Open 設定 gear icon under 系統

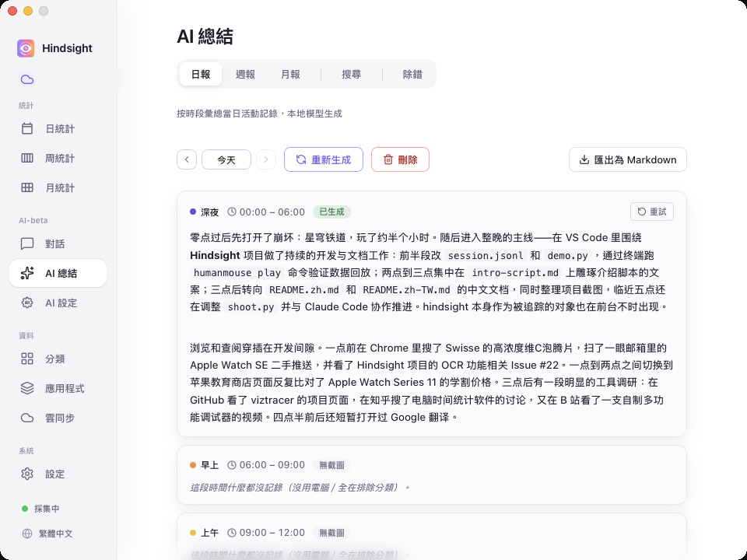[27, 474]
